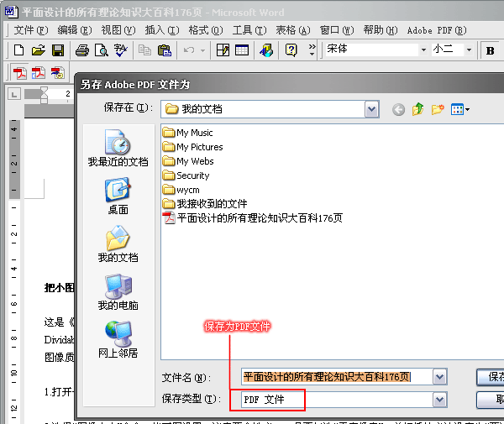Click the 保存 button in dialog
504x424 pixels.
(x=491, y=377)
